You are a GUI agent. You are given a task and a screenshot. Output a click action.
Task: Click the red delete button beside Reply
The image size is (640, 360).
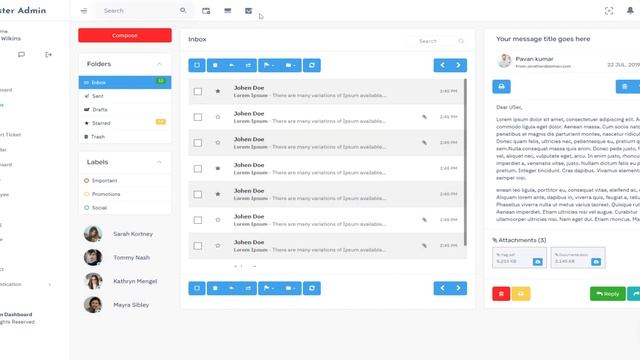coord(501,294)
